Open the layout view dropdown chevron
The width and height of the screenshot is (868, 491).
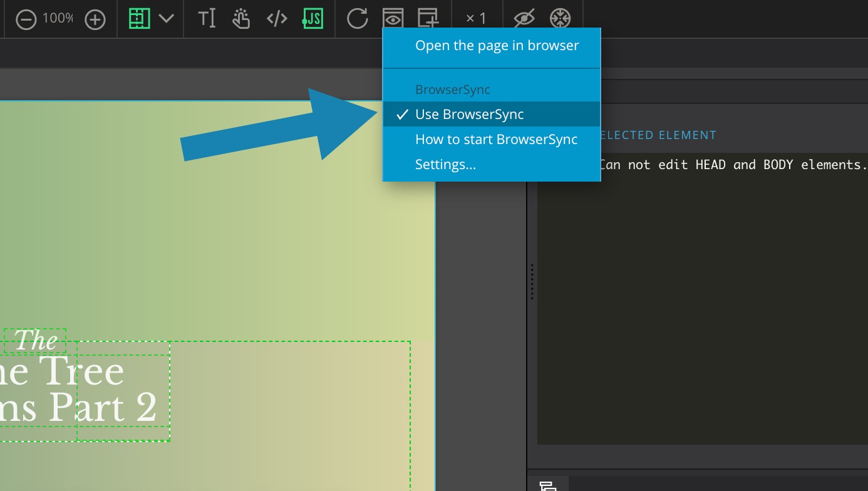coord(166,18)
